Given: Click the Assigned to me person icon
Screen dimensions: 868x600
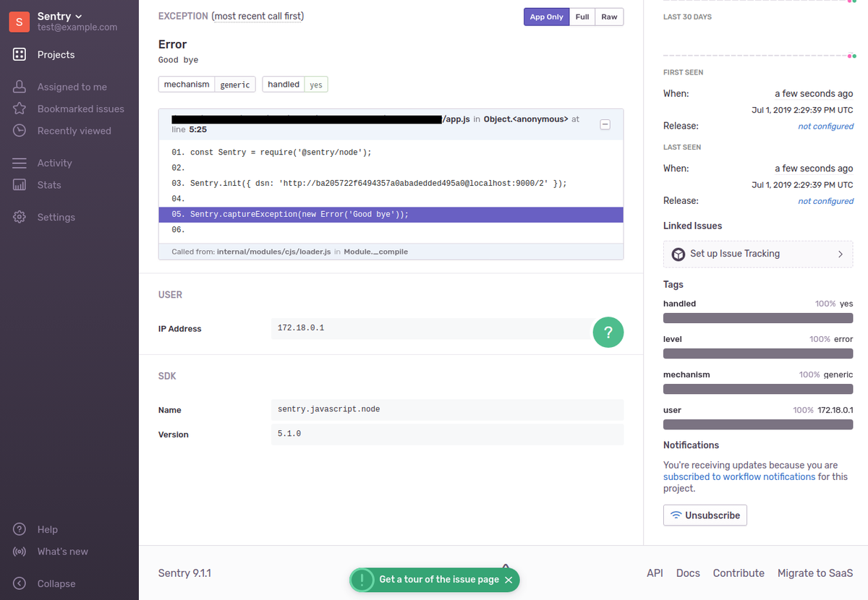Looking at the screenshot, I should pyautogui.click(x=20, y=87).
